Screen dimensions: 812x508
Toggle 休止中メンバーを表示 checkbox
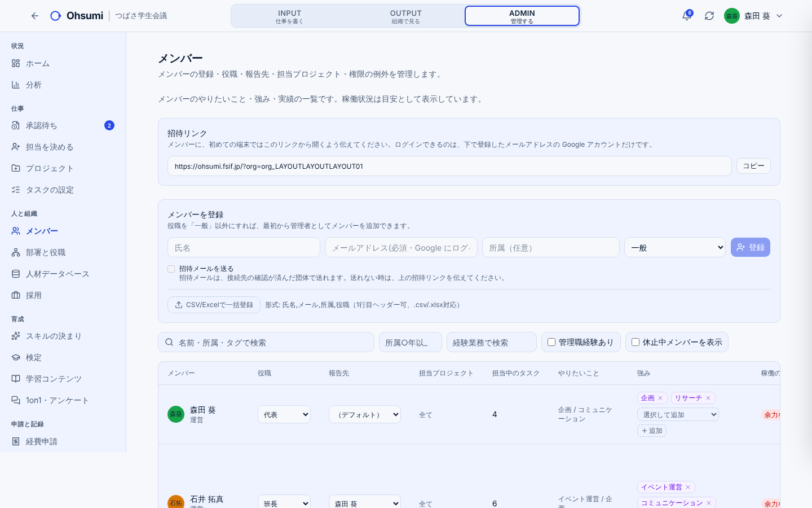coord(636,342)
